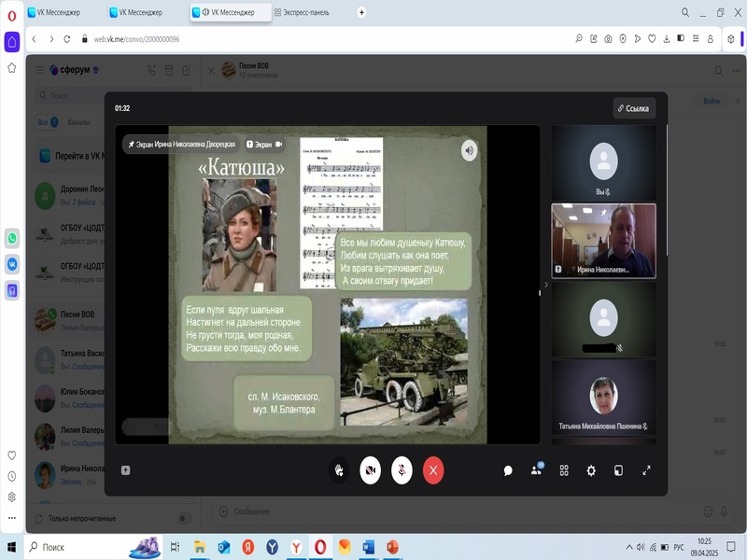Compose new chat in Сферум header

point(187,71)
